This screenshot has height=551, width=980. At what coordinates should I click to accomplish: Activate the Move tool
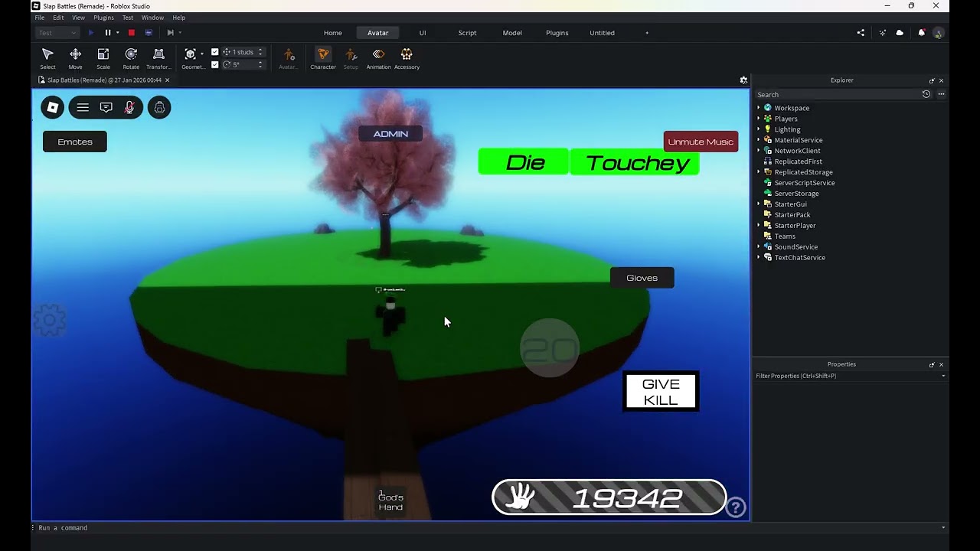[75, 58]
